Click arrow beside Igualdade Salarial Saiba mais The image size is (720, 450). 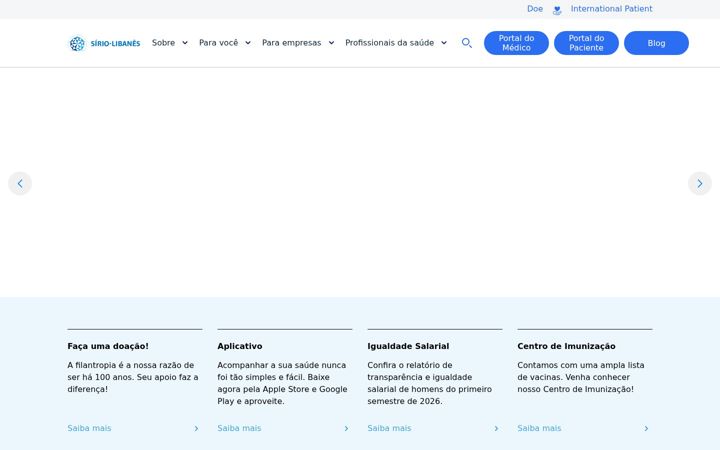496,428
